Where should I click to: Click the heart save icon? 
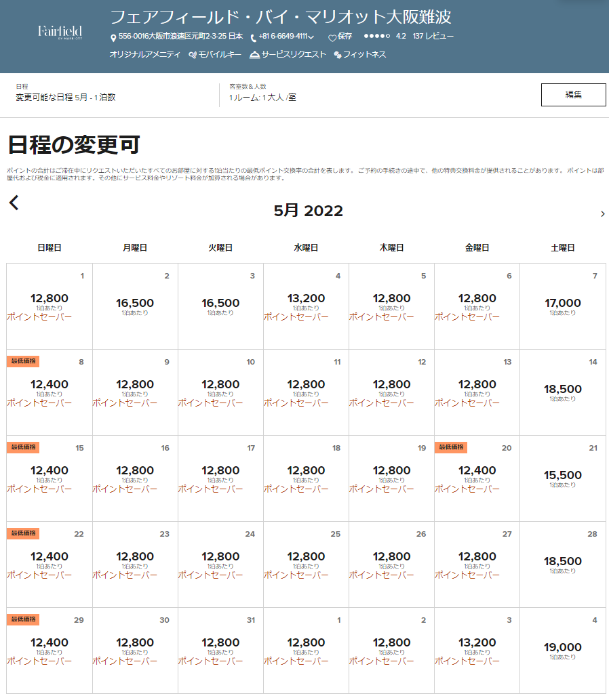(x=332, y=38)
